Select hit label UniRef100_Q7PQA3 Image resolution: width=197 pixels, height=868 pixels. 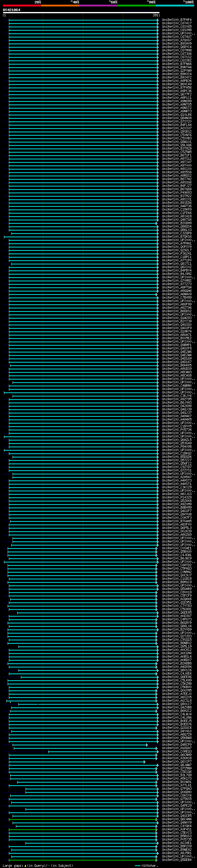coord(176,789)
